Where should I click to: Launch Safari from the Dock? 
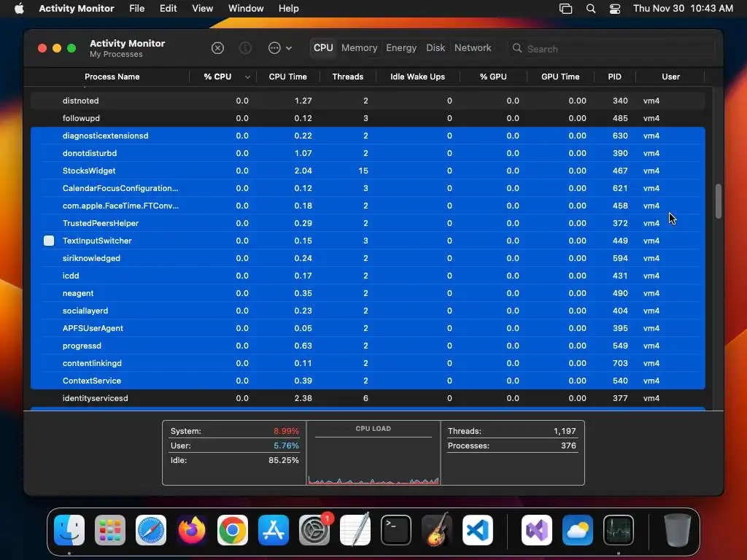151,530
